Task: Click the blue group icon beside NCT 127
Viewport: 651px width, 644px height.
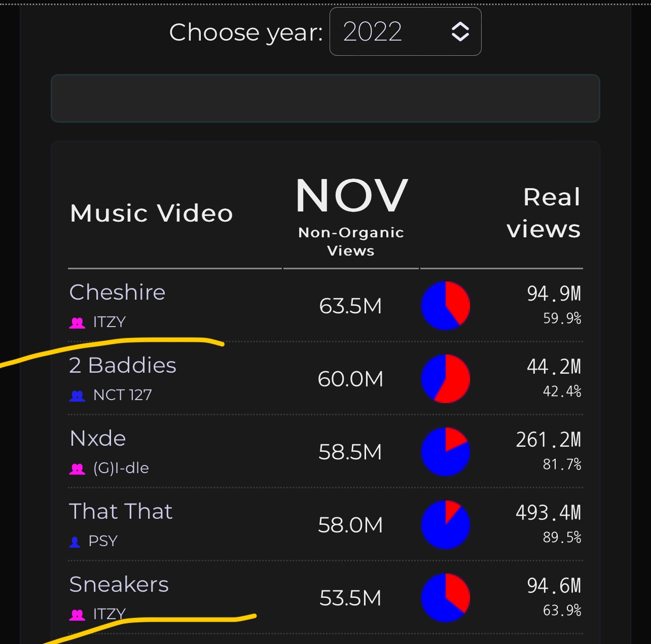Action: click(x=77, y=396)
